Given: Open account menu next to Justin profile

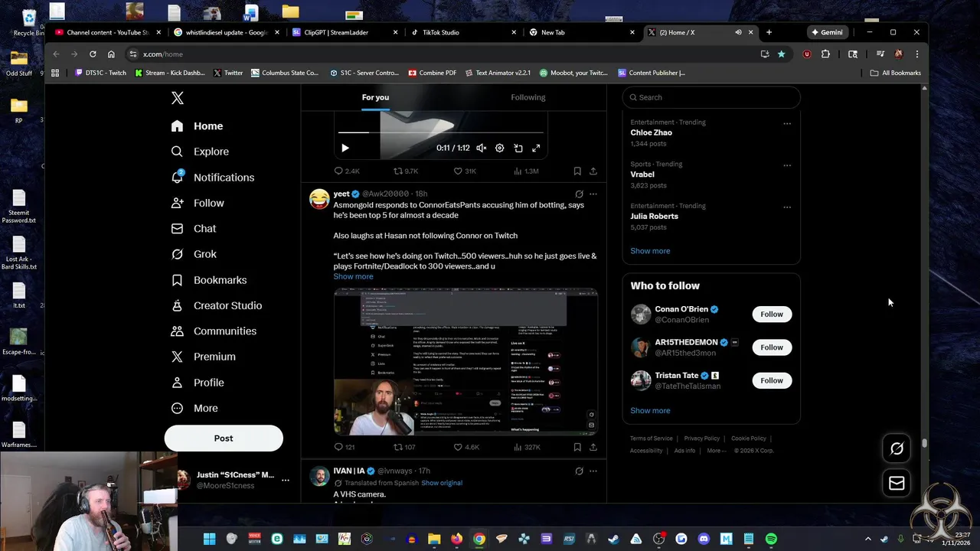Looking at the screenshot, I should (285, 480).
